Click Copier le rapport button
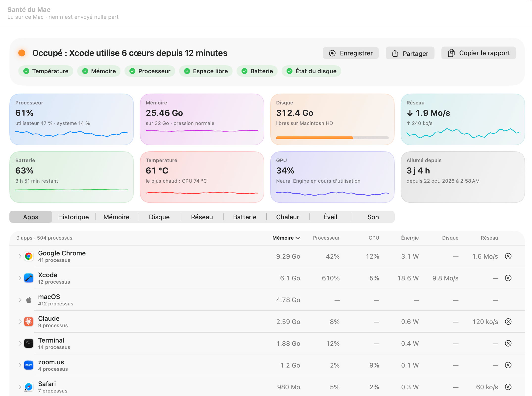532x396 pixels. point(479,53)
